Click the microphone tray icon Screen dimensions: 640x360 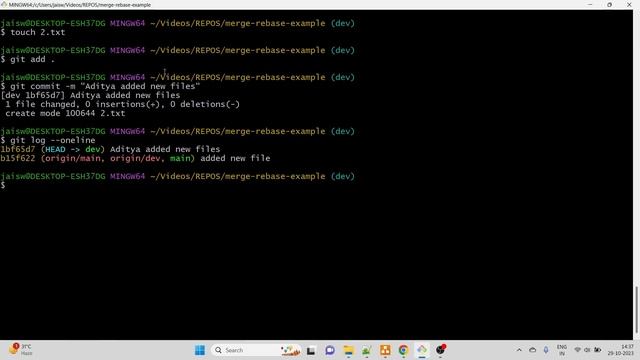546,350
